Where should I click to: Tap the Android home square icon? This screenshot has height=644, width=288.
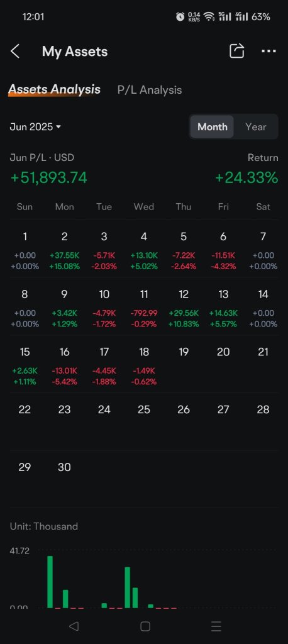click(x=145, y=626)
